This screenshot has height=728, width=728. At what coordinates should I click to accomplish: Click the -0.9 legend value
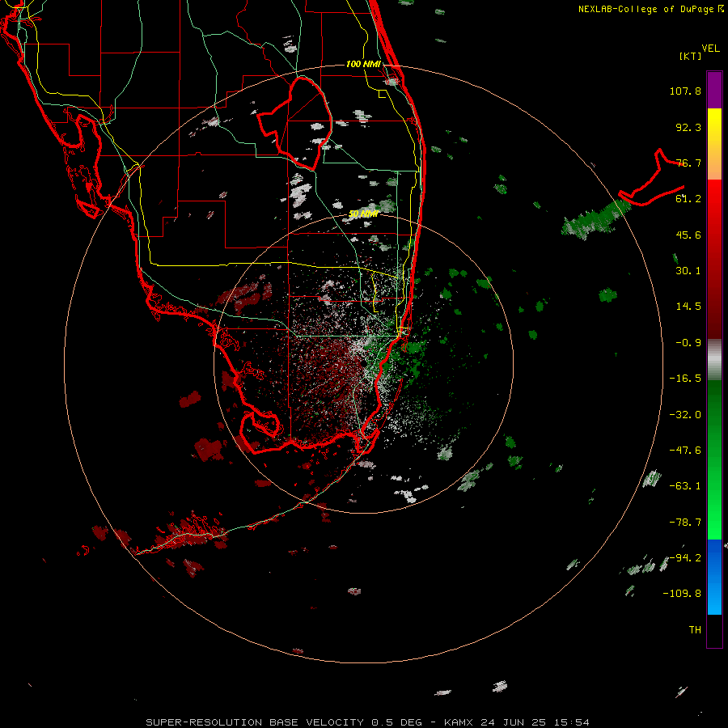pos(688,343)
